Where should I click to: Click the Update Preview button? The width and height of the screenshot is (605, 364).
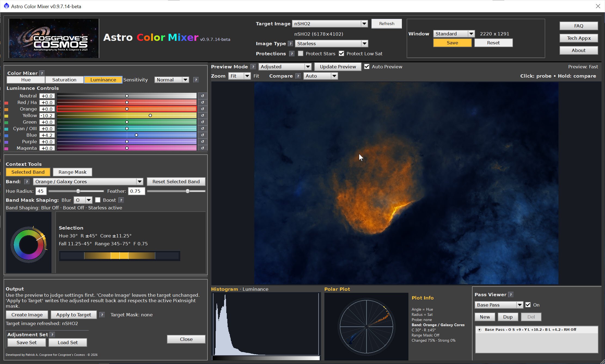(x=338, y=67)
